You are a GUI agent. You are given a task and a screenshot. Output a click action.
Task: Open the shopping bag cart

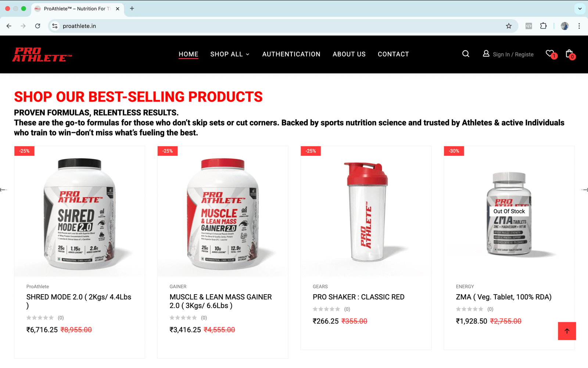569,54
